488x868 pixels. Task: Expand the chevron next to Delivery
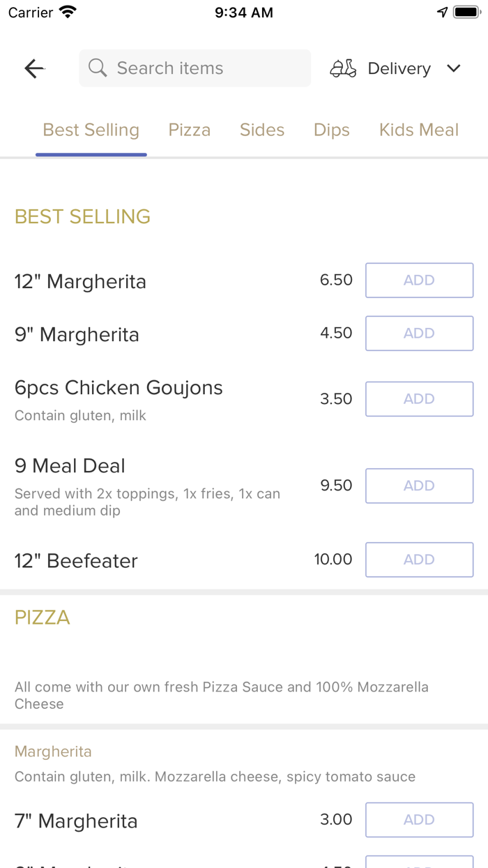tap(454, 68)
